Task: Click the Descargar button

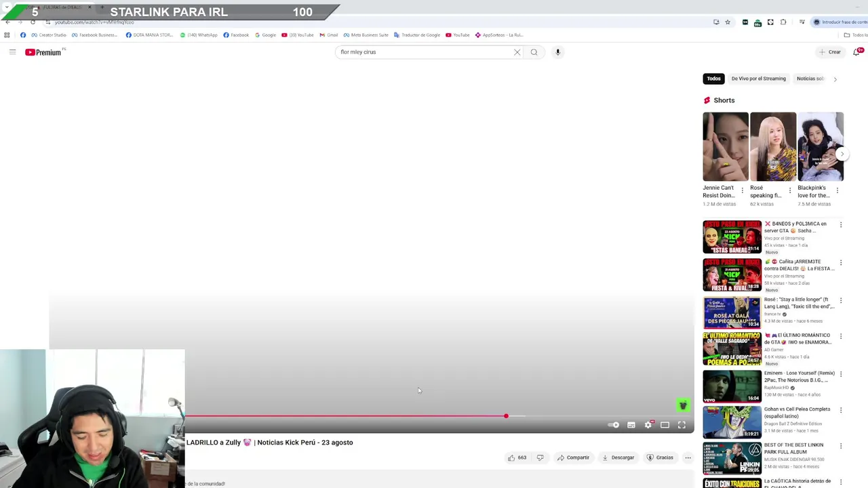Action: 618,457
